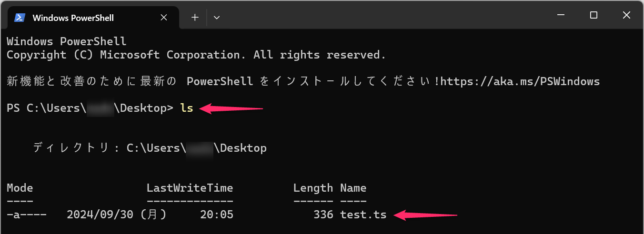This screenshot has width=644, height=234.
Task: Click the test.ts file name
Action: click(x=363, y=214)
